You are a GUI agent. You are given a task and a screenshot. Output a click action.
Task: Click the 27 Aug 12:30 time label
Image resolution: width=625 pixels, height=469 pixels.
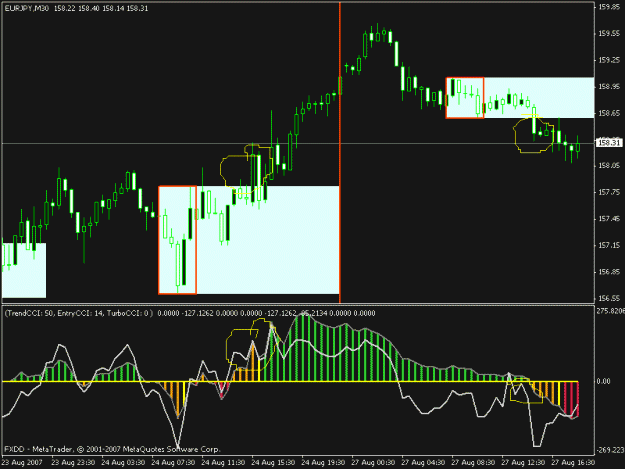(523, 463)
